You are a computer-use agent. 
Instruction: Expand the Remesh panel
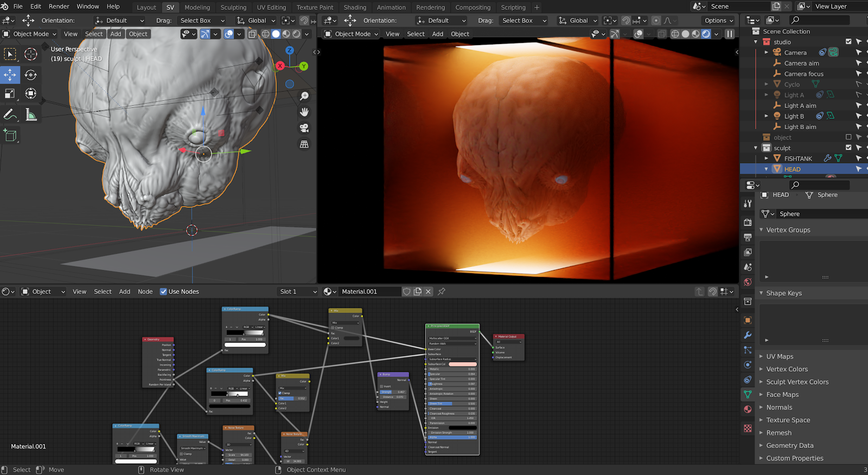point(761,433)
